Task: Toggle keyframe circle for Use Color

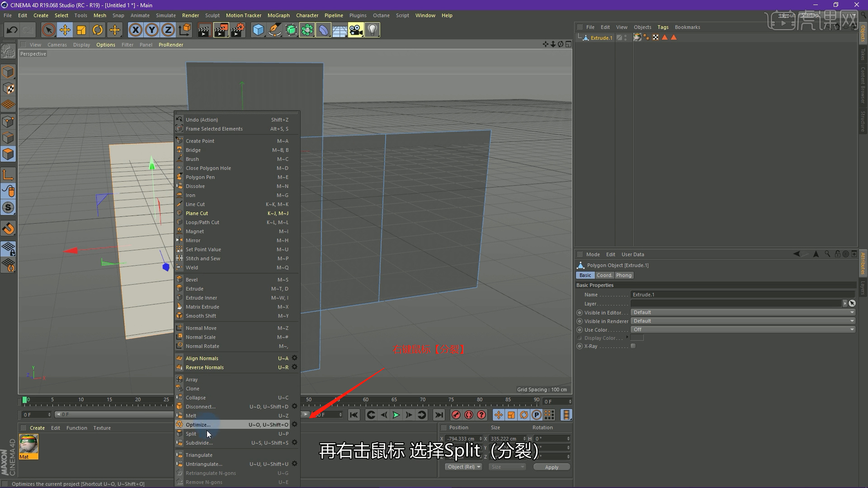Action: [x=580, y=330]
